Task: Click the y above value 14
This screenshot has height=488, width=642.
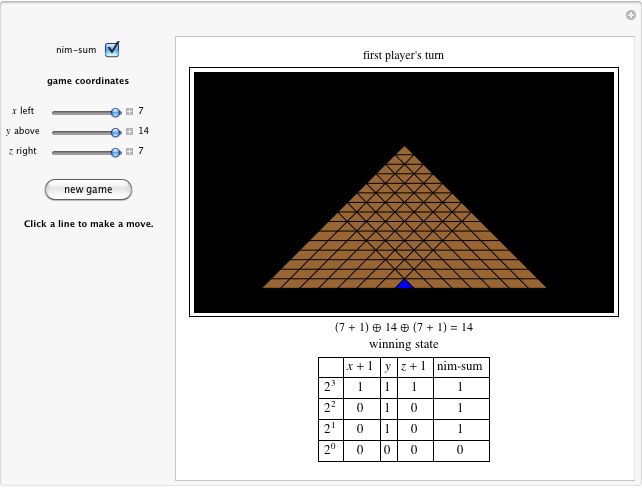Action: pyautogui.click(x=144, y=132)
